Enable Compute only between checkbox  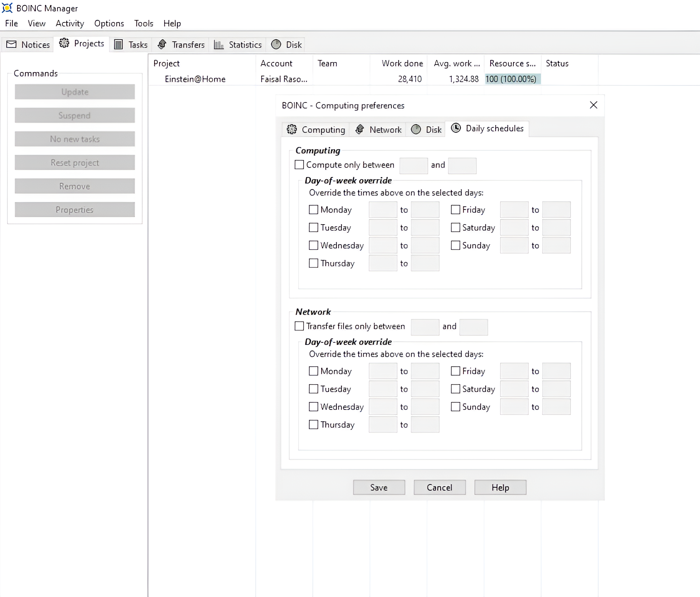pyautogui.click(x=299, y=165)
